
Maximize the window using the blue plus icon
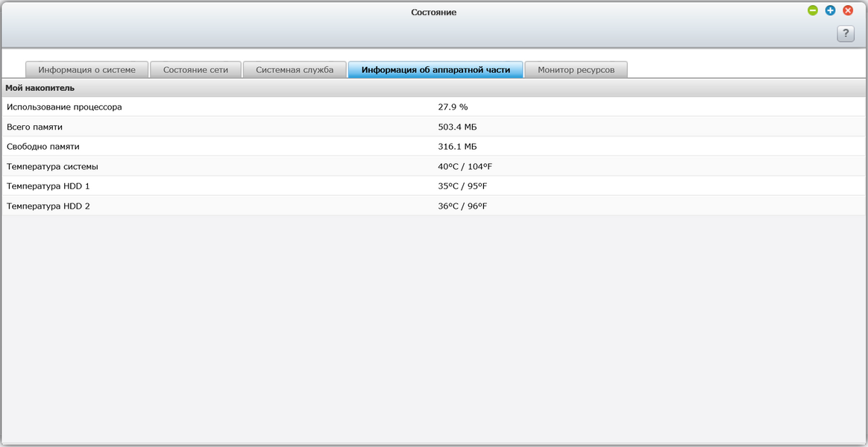pos(830,10)
